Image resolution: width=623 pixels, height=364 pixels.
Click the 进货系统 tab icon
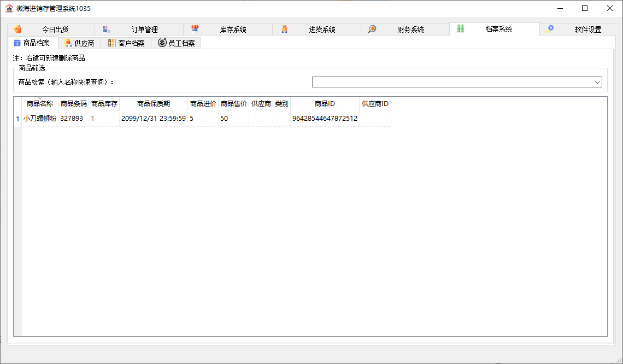284,30
